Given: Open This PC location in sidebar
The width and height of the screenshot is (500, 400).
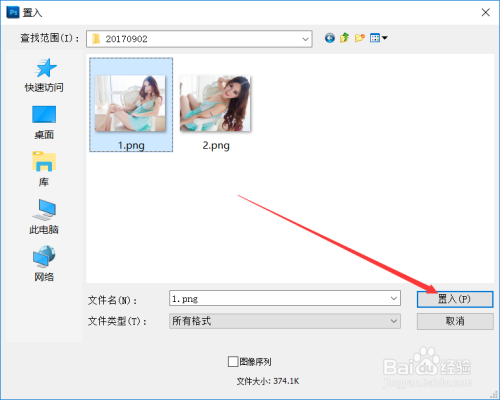Looking at the screenshot, I should pyautogui.click(x=44, y=216).
